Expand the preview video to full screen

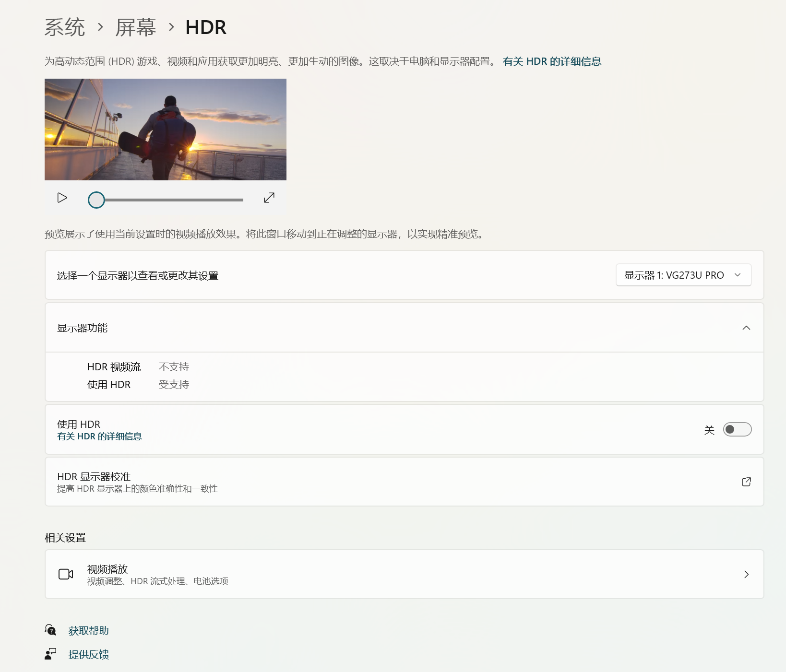[x=269, y=198]
